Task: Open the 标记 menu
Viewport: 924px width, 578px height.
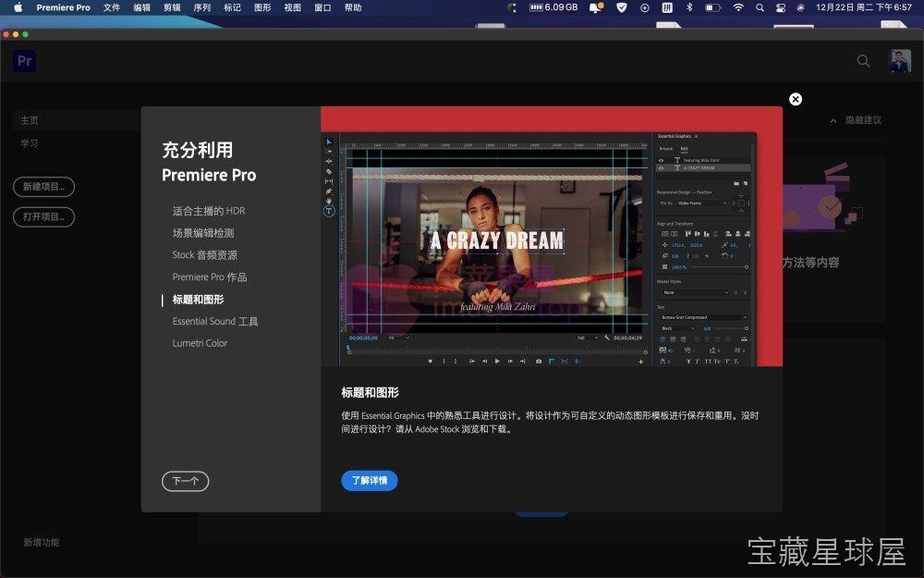Action: coord(232,7)
